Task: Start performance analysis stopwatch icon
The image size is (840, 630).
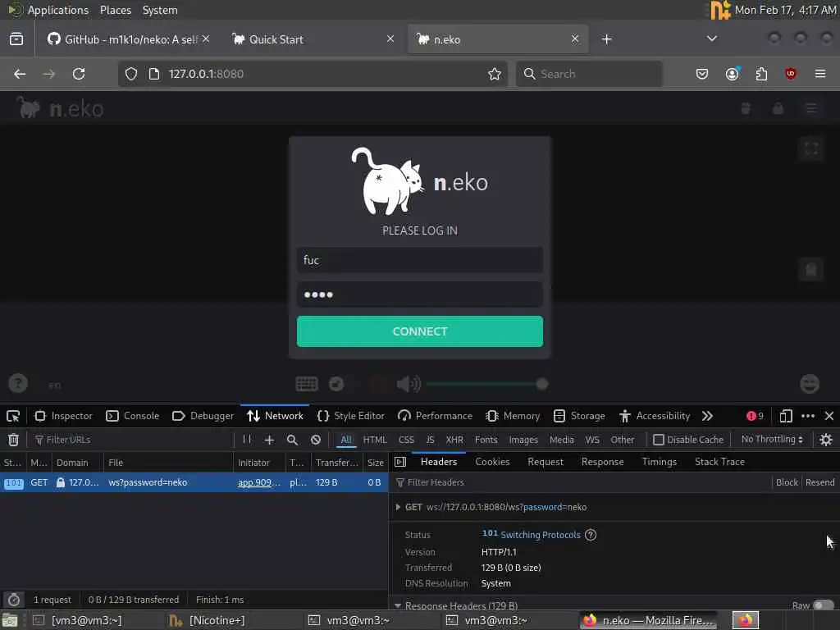Action: [14, 600]
